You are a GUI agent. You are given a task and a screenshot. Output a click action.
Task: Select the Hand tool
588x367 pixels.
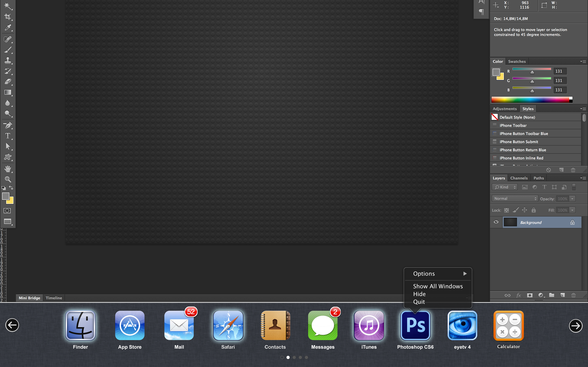tap(8, 169)
